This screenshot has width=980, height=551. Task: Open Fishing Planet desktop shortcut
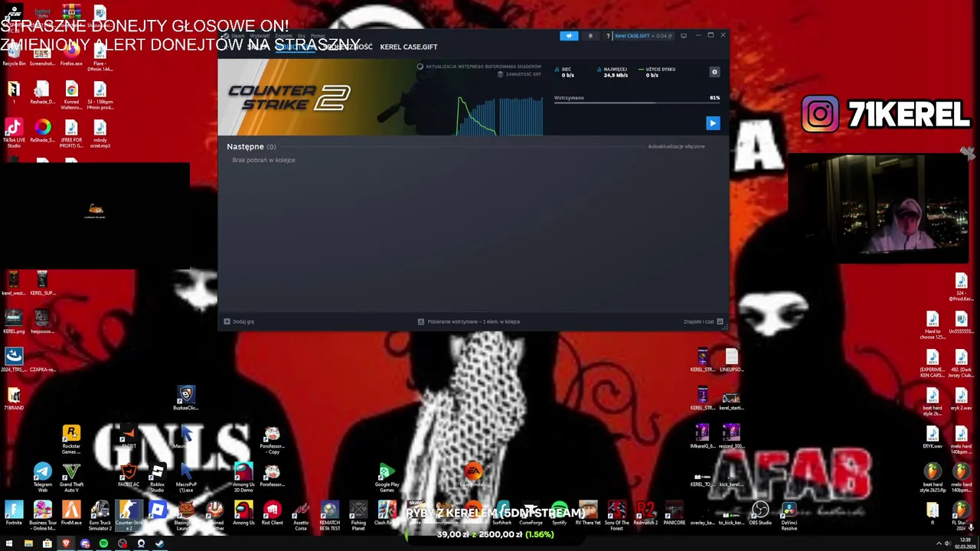(358, 515)
